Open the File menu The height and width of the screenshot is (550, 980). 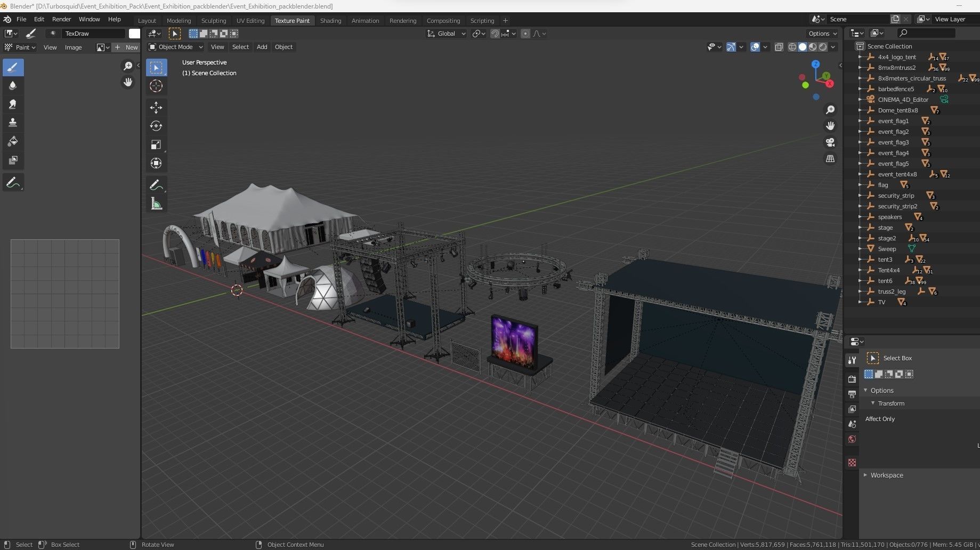pyautogui.click(x=21, y=19)
